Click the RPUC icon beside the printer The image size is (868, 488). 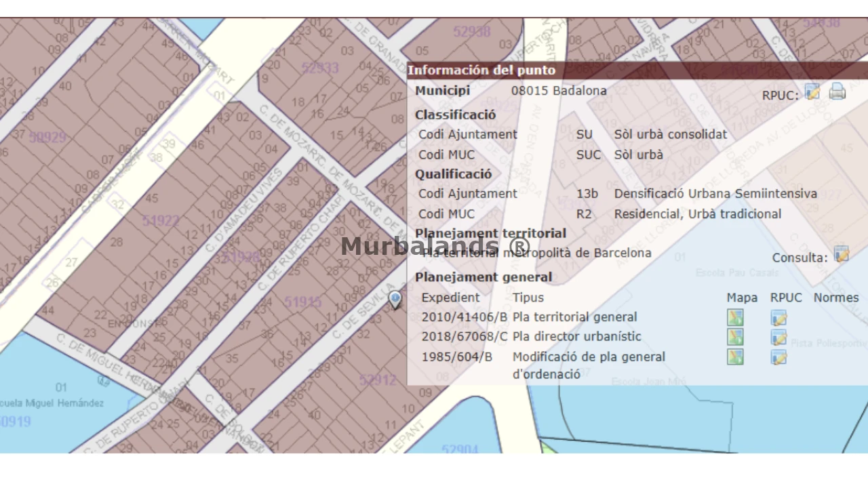point(812,92)
